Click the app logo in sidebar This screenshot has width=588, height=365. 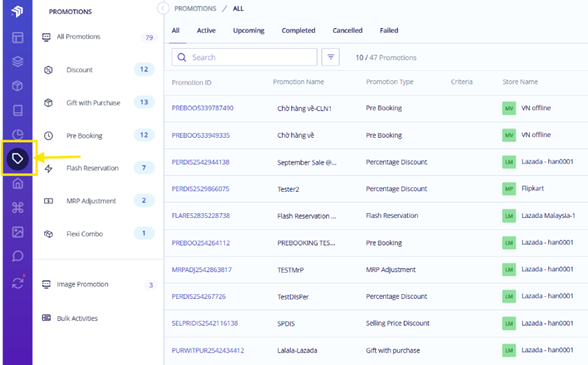(x=17, y=11)
